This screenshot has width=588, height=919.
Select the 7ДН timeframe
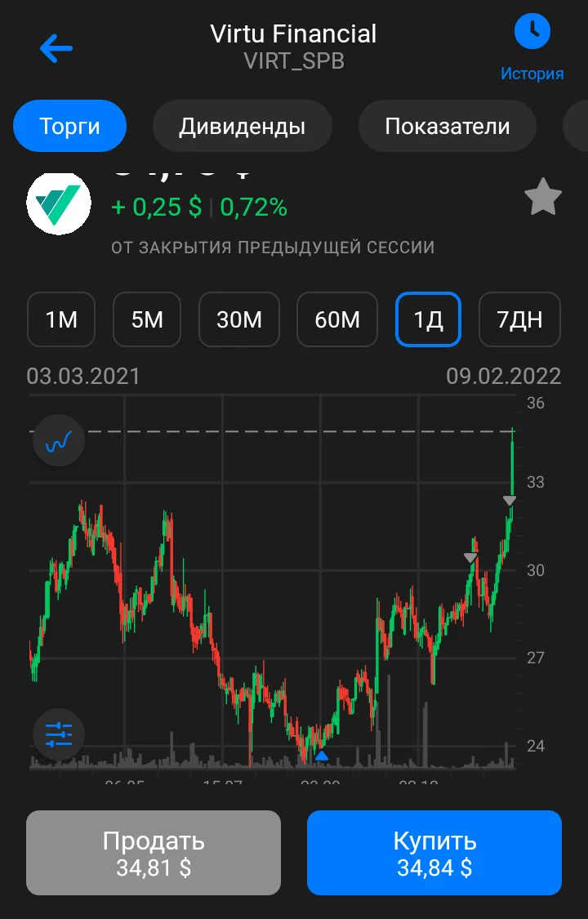click(x=519, y=319)
